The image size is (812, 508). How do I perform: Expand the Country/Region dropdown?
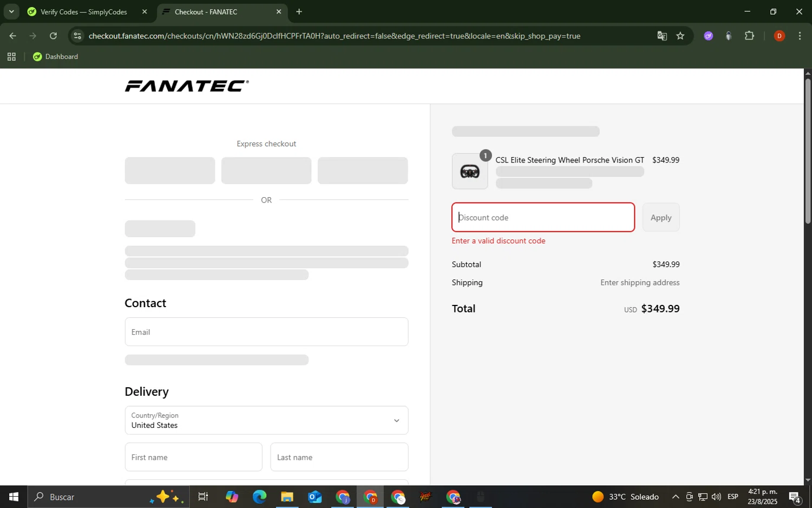[266, 420]
